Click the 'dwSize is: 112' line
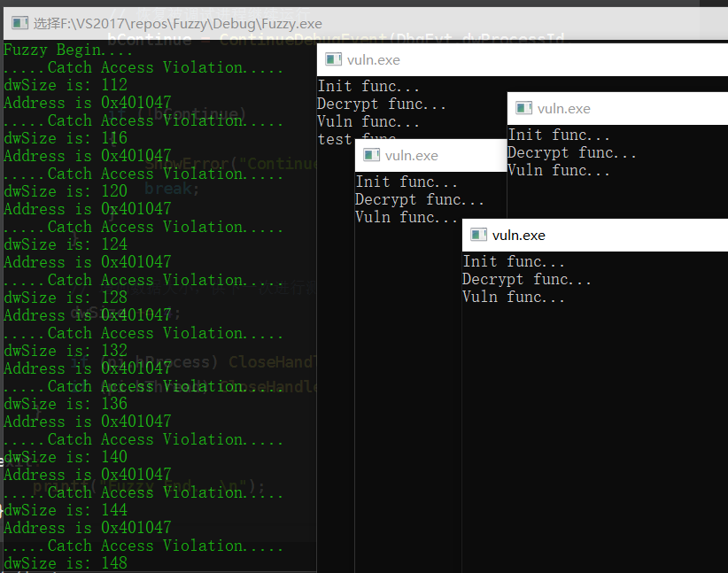Screen dimensions: 728x573 point(66,84)
